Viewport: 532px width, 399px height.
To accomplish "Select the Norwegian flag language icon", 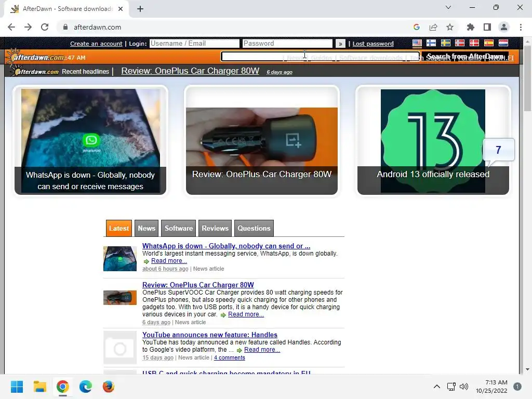I will click(x=460, y=43).
